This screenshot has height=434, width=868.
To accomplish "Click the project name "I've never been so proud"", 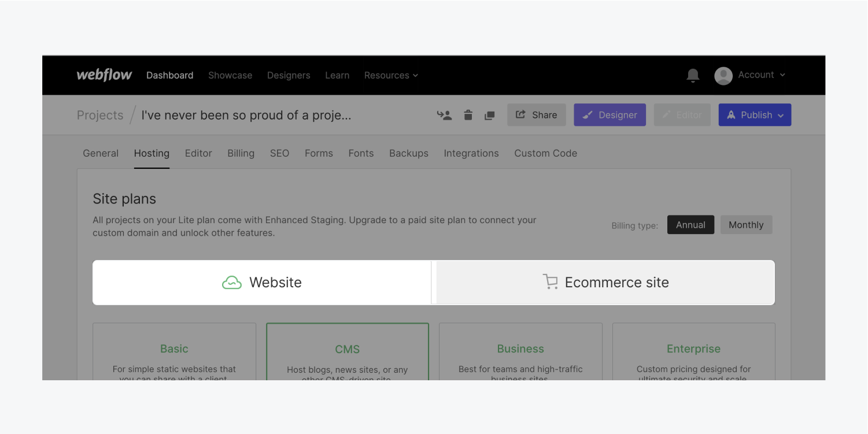I will pos(246,115).
